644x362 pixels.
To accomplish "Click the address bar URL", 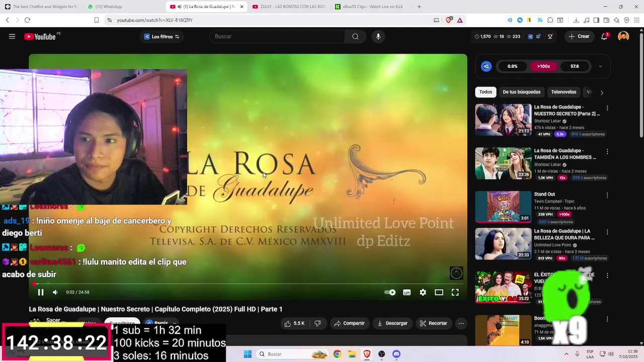I will (x=155, y=20).
